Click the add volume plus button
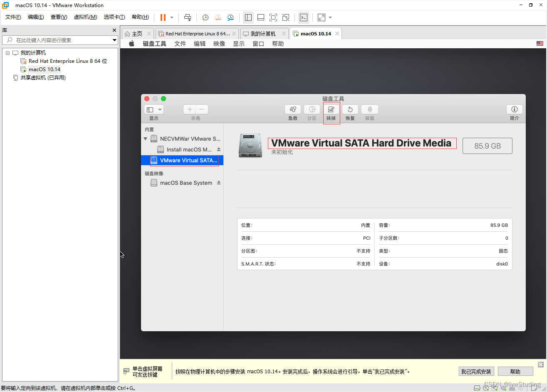 tap(190, 109)
